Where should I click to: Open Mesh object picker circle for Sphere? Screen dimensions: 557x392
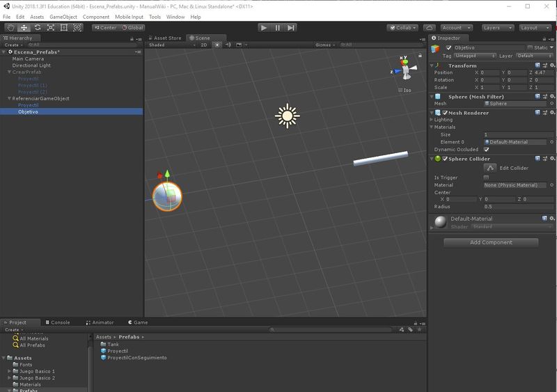(551, 104)
